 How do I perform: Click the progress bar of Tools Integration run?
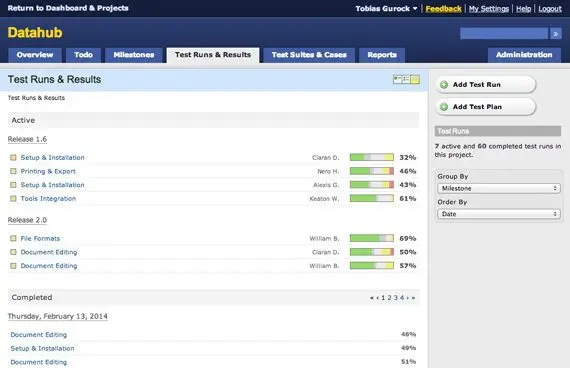pyautogui.click(x=372, y=199)
